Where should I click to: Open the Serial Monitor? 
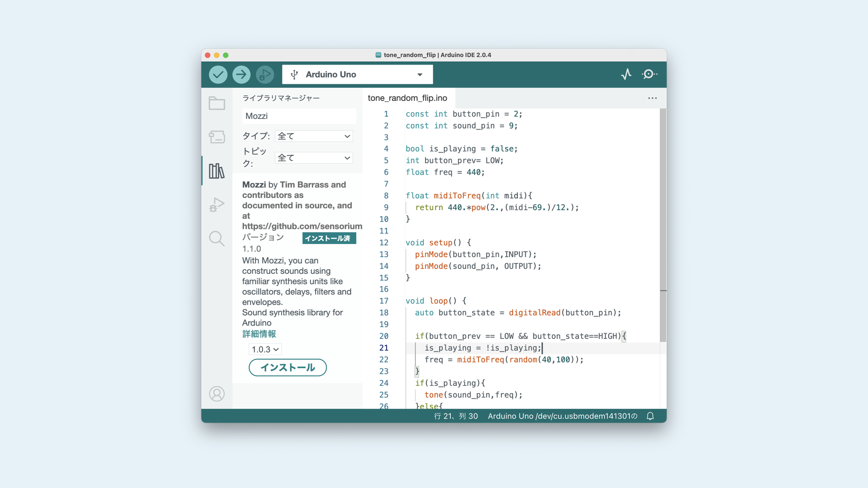(649, 74)
